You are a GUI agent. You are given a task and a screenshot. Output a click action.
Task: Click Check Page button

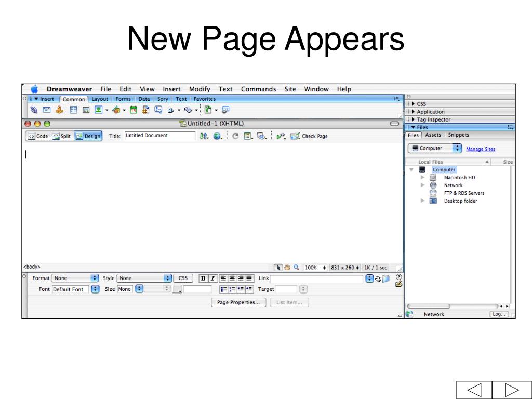point(309,136)
